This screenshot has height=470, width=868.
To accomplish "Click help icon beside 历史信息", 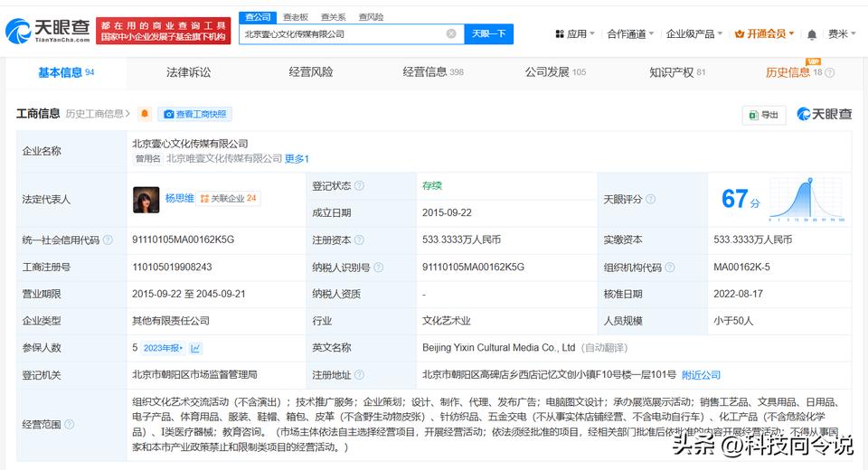I will point(830,72).
